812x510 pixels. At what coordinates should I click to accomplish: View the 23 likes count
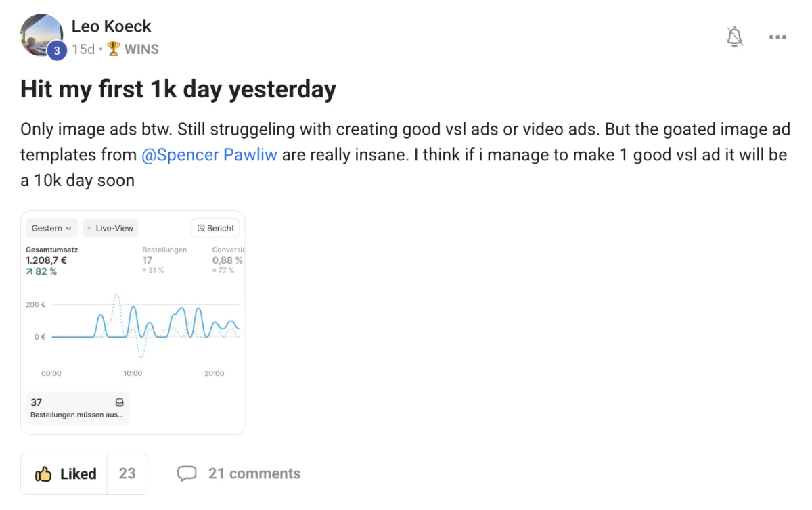pyautogui.click(x=127, y=473)
